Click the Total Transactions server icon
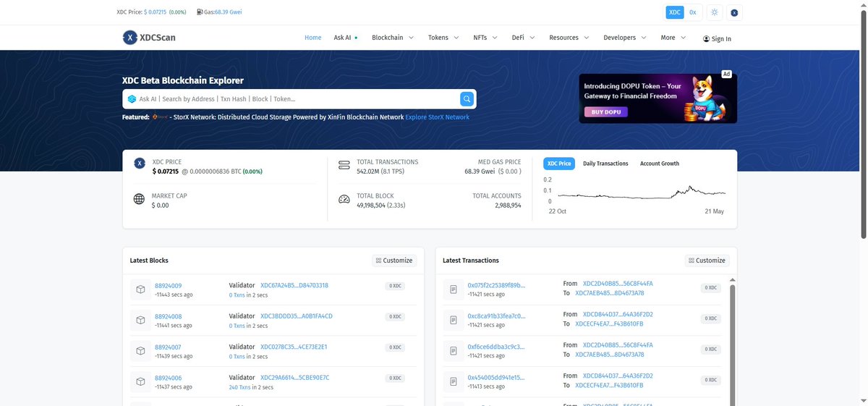This screenshot has width=868, height=406. coord(344,166)
